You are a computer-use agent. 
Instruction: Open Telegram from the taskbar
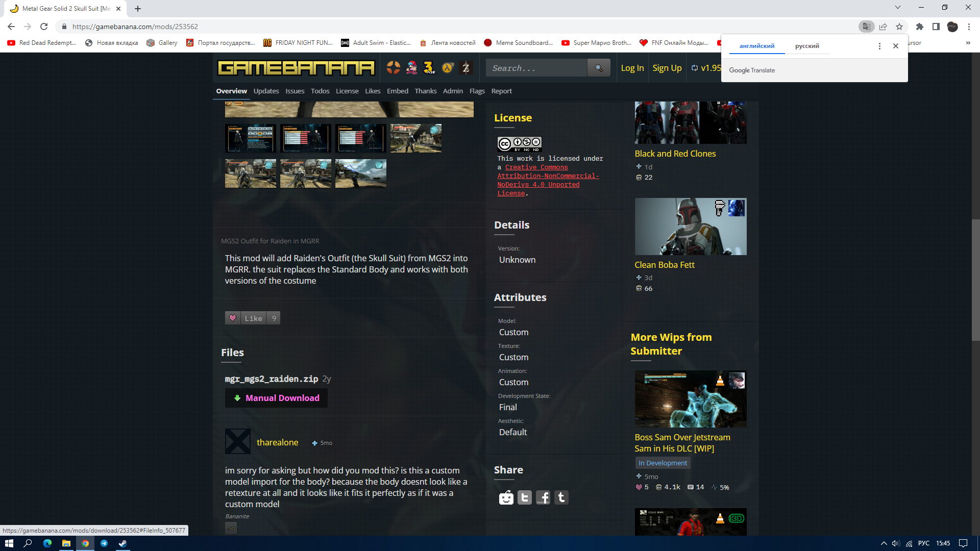pos(104,543)
